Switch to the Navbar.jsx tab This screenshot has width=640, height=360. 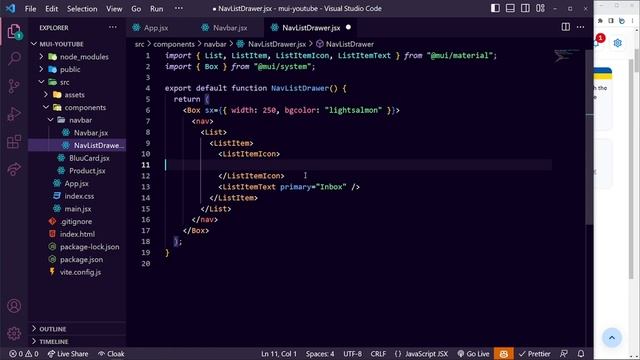(x=225, y=28)
